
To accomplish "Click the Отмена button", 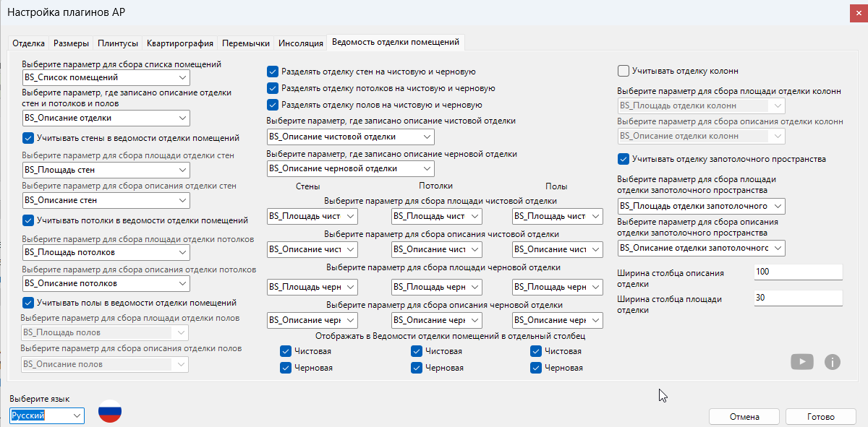I will coord(744,417).
